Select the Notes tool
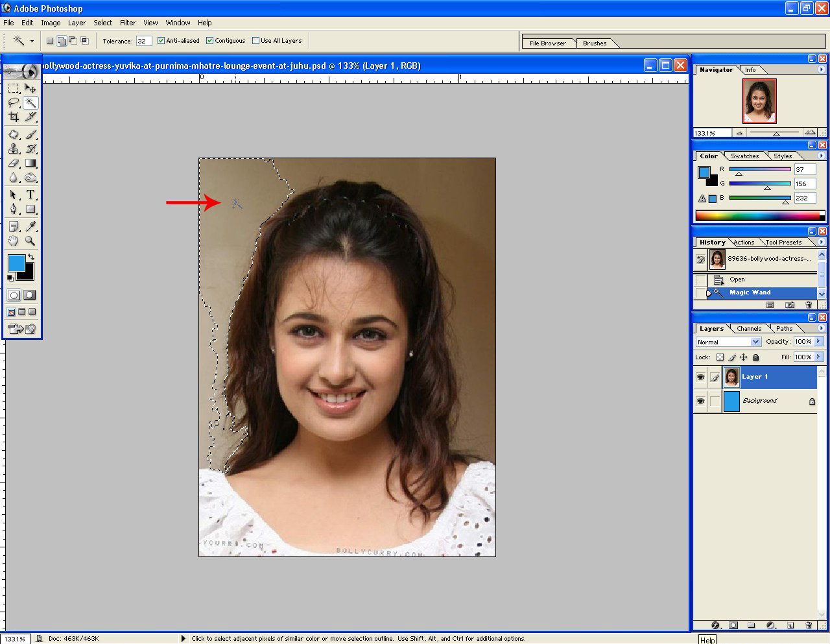830x644 pixels. (14, 226)
